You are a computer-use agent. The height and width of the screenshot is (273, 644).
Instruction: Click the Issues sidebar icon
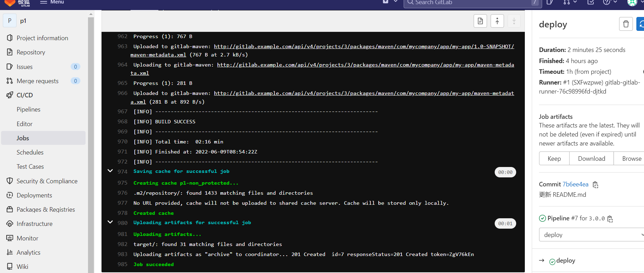point(10,67)
